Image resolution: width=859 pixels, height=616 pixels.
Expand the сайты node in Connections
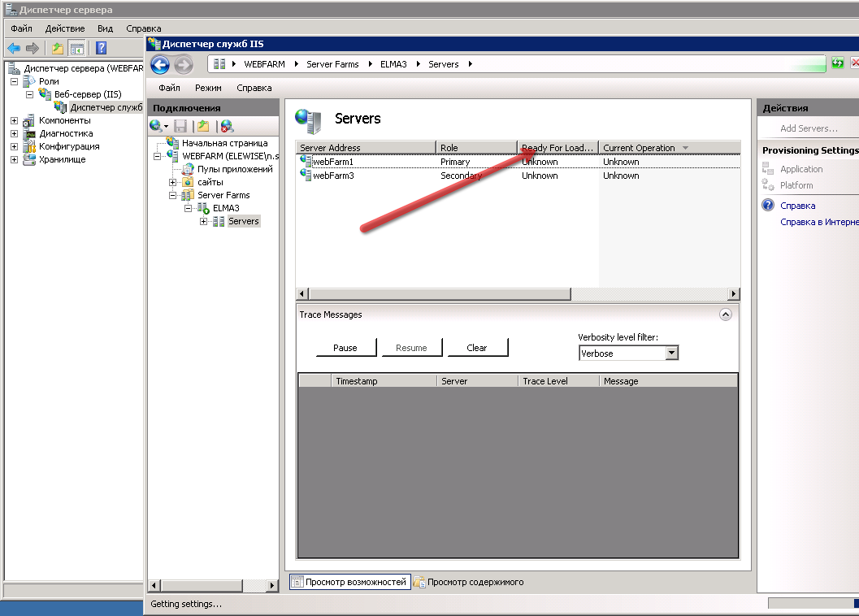pyautogui.click(x=173, y=183)
